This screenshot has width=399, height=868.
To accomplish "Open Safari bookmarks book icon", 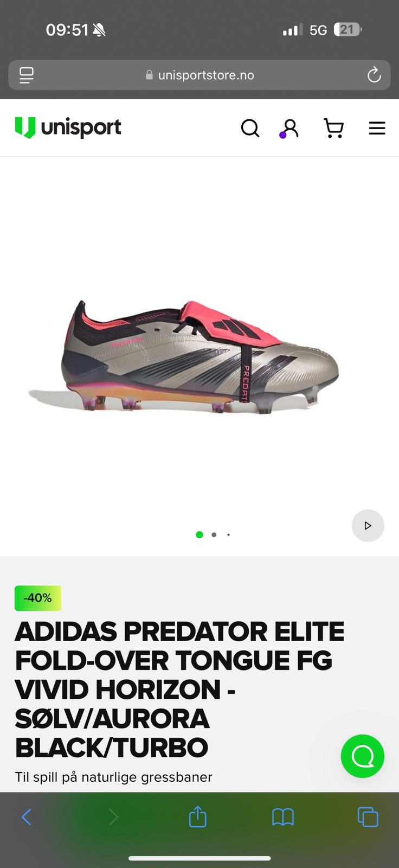I will tap(283, 817).
